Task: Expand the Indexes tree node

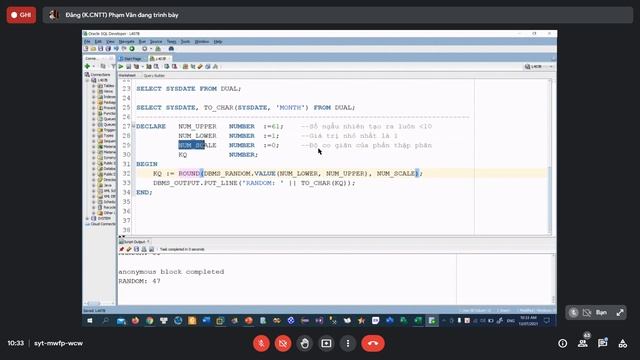Action: 94,97
